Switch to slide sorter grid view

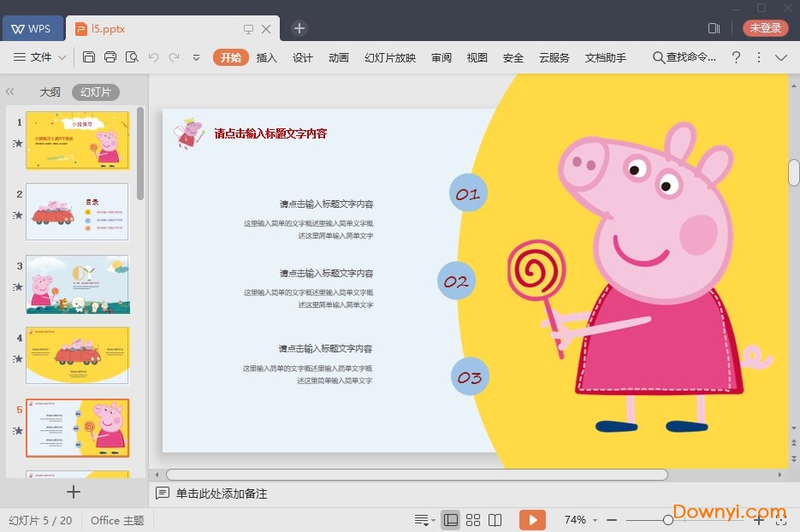point(472,520)
